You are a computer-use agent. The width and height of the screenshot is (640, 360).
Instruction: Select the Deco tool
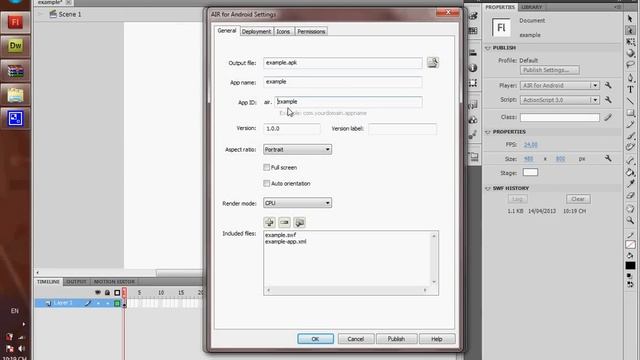click(x=630, y=147)
